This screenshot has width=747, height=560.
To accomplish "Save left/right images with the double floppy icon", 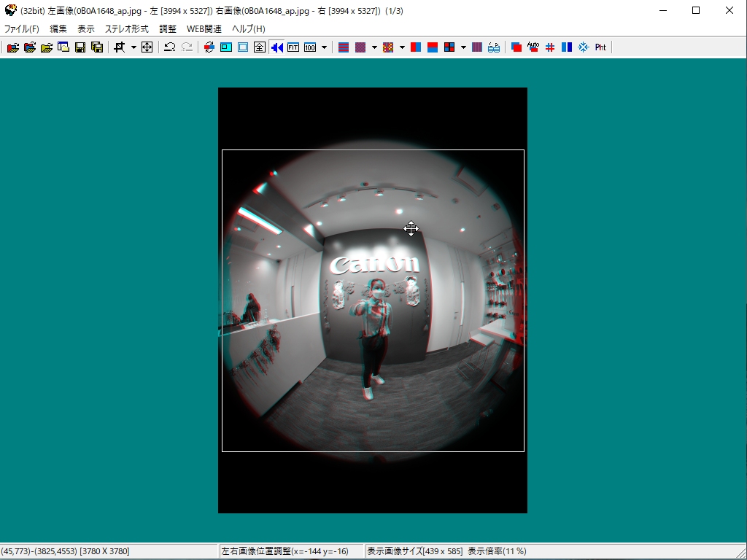I will (x=97, y=47).
